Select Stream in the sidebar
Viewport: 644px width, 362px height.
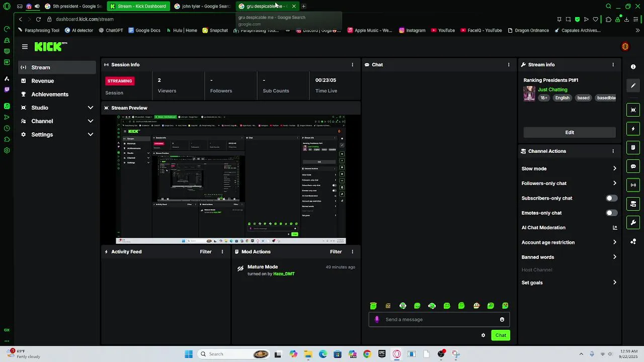[x=57, y=67]
